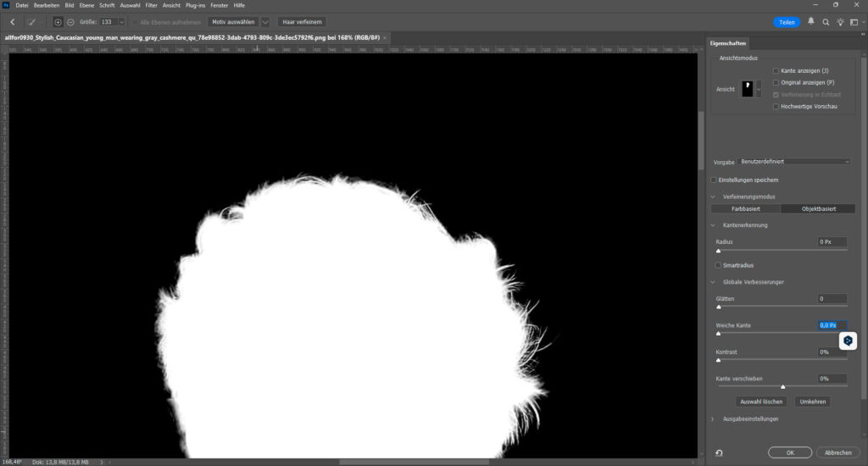Switch refinement mode to Objektbasiert
The width and height of the screenshot is (868, 466).
coord(819,208)
